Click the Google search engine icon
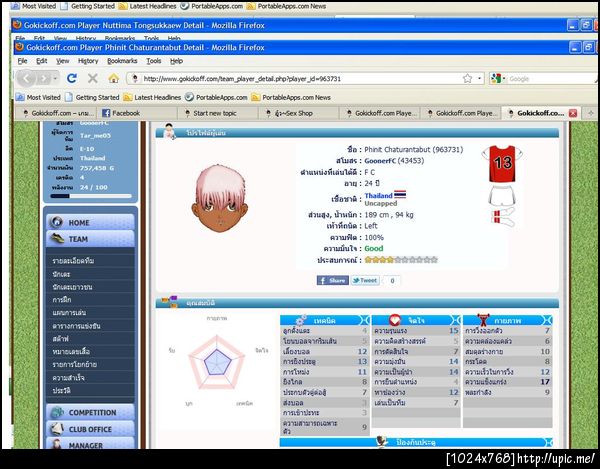 [x=496, y=78]
